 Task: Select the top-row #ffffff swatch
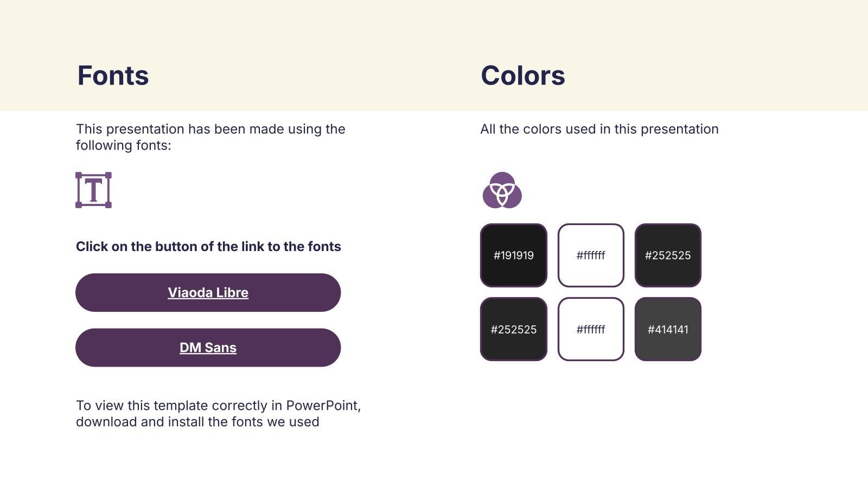591,255
